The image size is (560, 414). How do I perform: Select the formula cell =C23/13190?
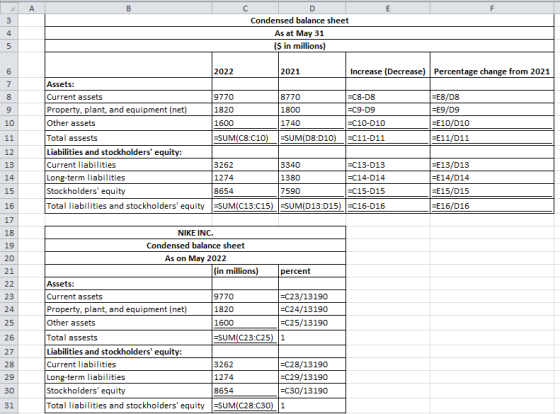coord(312,296)
